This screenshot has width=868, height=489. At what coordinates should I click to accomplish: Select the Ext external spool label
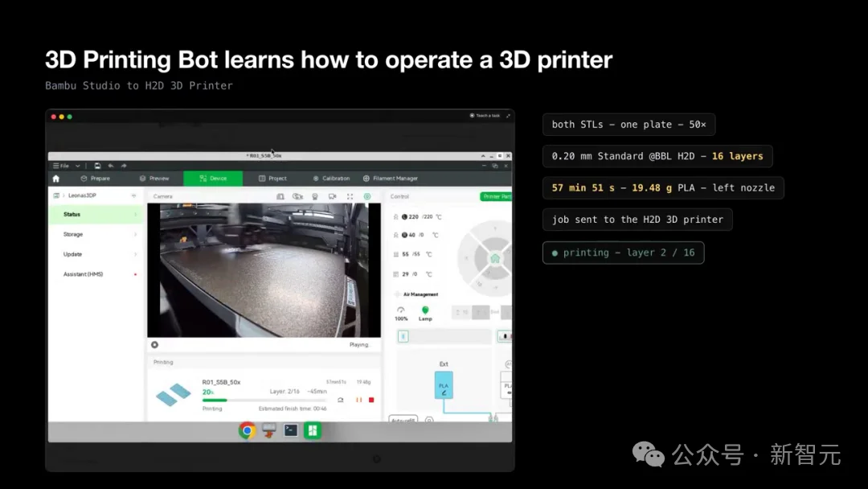(x=444, y=364)
